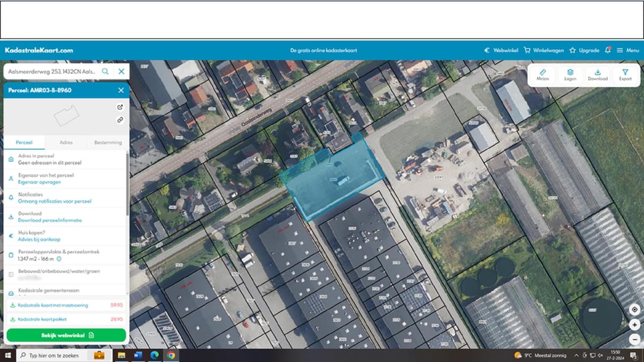Open the Windows Start menu
The width and height of the screenshot is (644, 362).
pyautogui.click(x=8, y=355)
